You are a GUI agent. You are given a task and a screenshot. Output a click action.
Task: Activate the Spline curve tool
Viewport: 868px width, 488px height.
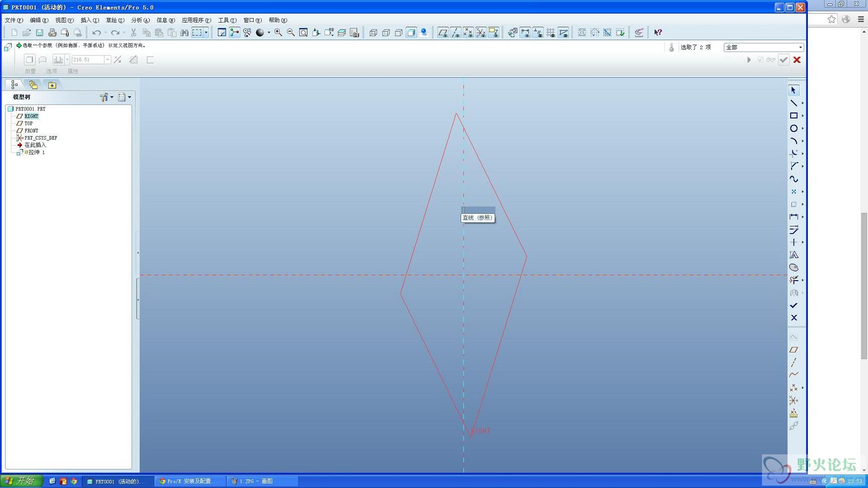point(794,179)
